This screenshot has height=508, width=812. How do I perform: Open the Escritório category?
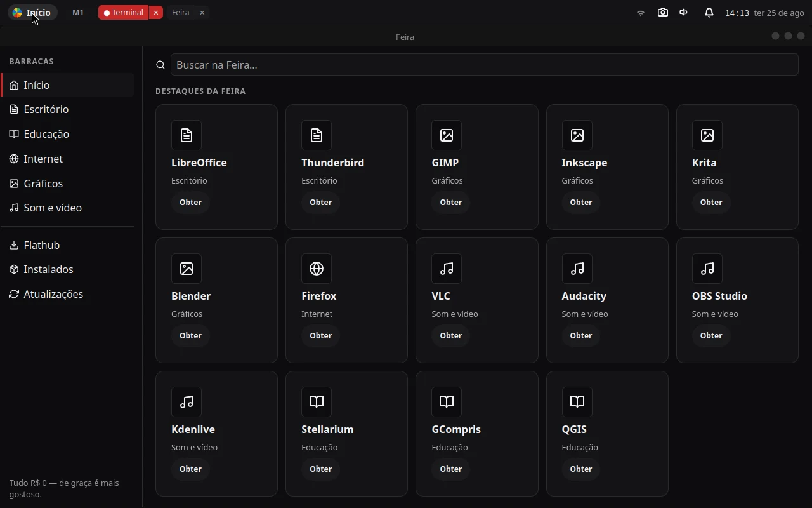[68, 109]
